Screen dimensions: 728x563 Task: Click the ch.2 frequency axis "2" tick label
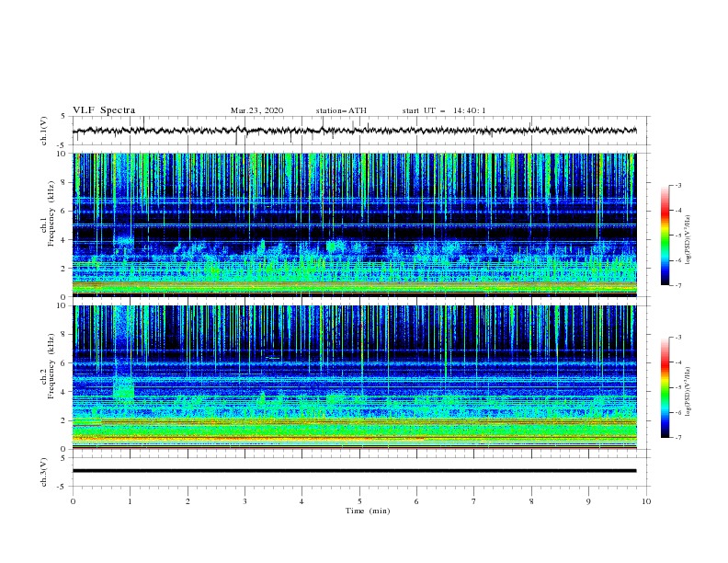pyautogui.click(x=63, y=420)
